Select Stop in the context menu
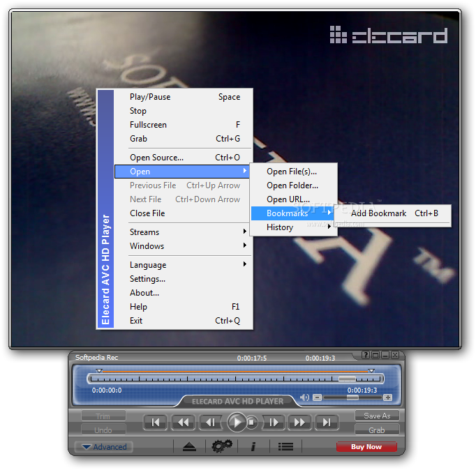This screenshot has width=476, height=470. pos(183,111)
